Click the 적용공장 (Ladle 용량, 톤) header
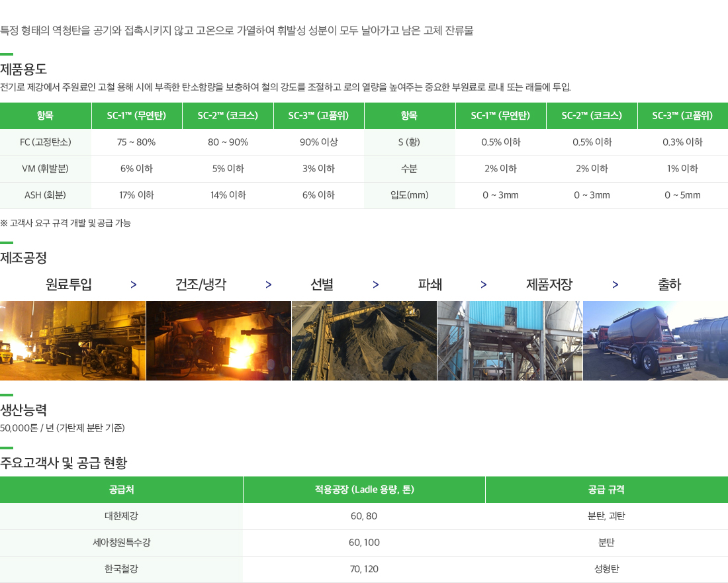 click(365, 489)
